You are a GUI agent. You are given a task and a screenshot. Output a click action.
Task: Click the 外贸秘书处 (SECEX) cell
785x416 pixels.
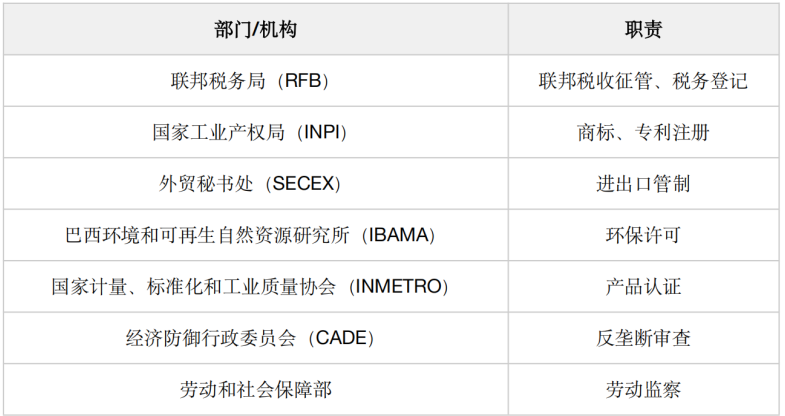click(x=256, y=184)
